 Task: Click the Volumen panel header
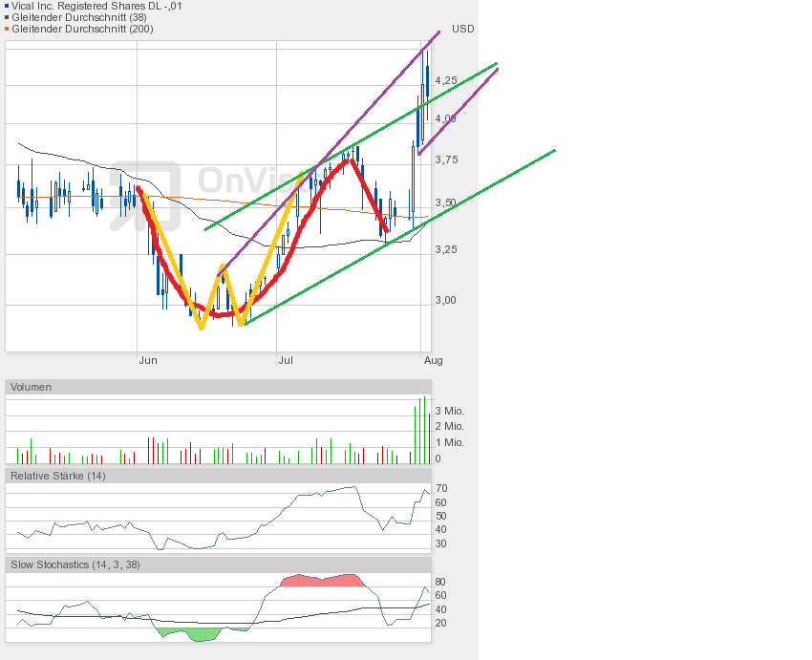tap(218, 387)
